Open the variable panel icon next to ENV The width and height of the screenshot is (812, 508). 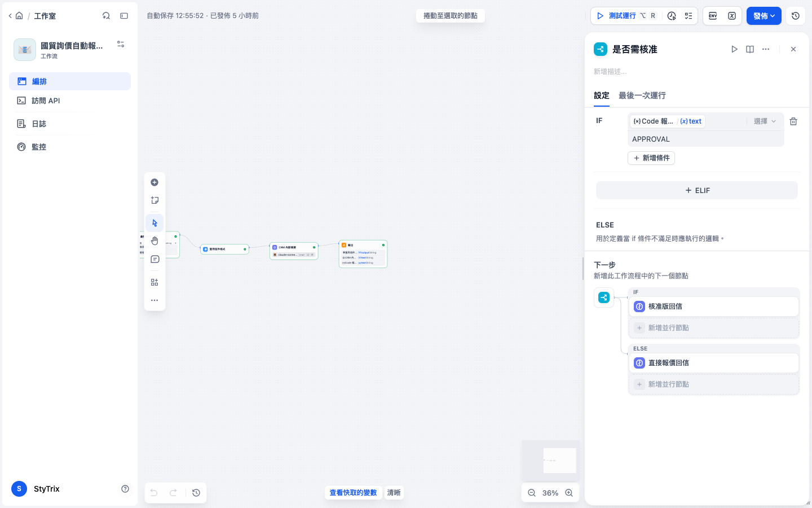[x=732, y=16]
